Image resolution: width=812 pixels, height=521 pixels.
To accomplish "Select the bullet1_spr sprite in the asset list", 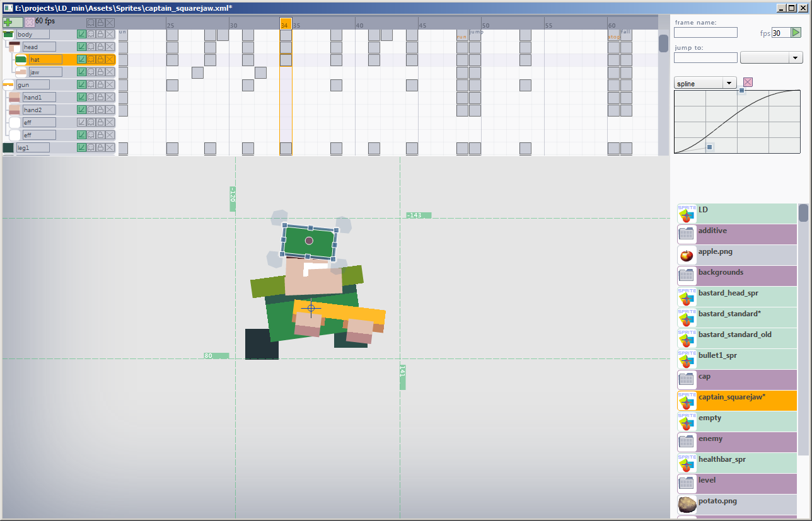I will [737, 359].
